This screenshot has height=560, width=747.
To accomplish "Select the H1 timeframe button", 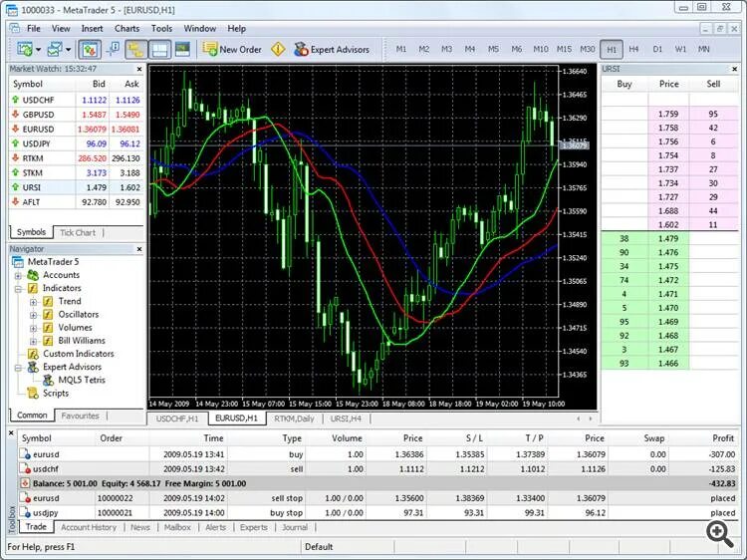I will [x=612, y=49].
